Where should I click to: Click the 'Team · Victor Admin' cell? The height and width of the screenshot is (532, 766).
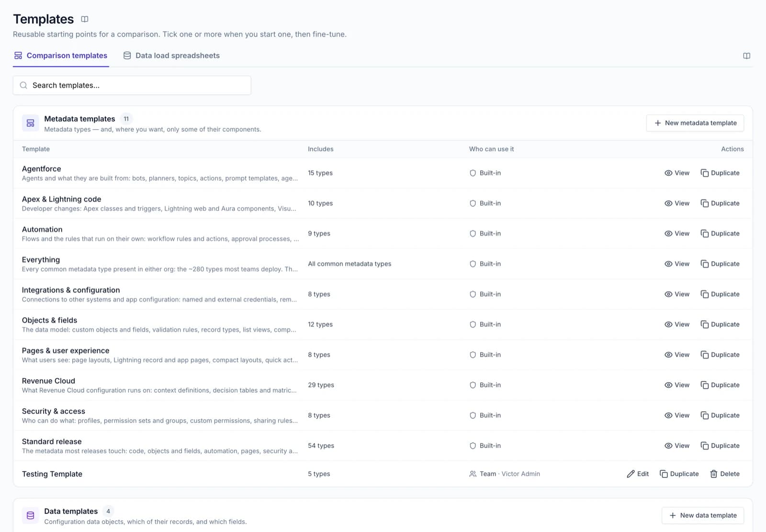(505, 474)
